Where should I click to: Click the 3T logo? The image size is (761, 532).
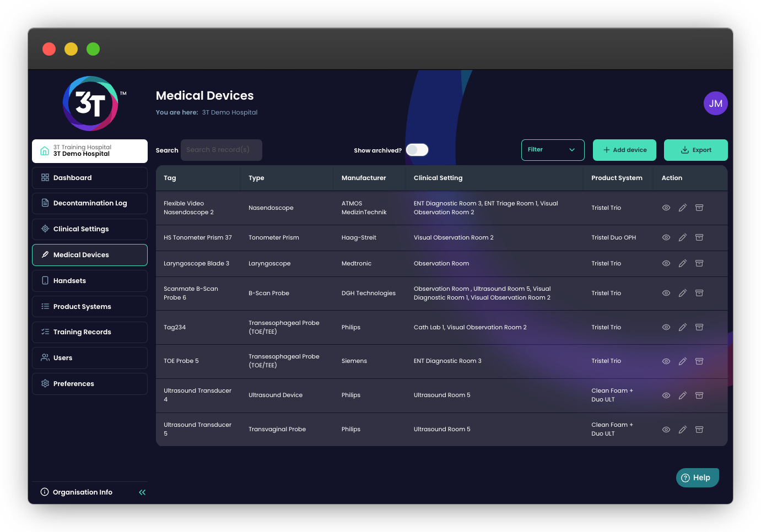click(90, 104)
